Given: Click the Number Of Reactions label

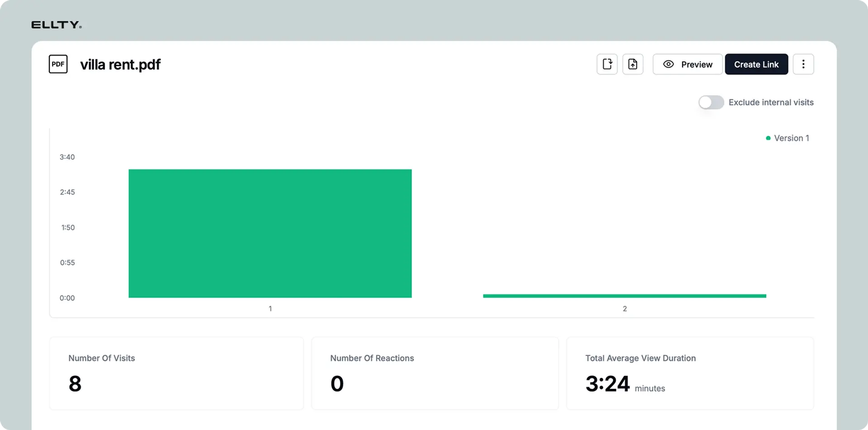Looking at the screenshot, I should pos(372,358).
